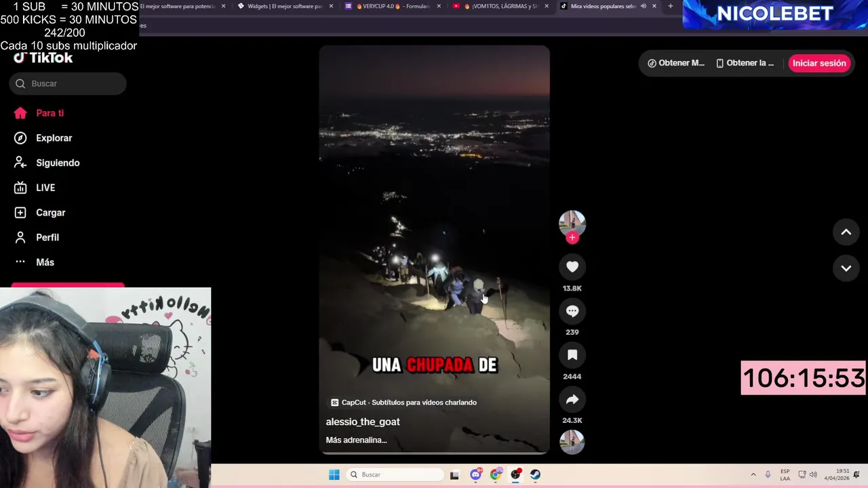
Task: Click the Obtener M... button
Action: [676, 63]
